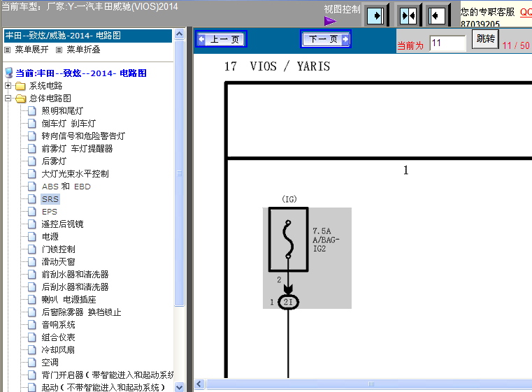Open the 后窗除雾器 换档锁止 diagram
The height and width of the screenshot is (392, 532).
pyautogui.click(x=81, y=312)
